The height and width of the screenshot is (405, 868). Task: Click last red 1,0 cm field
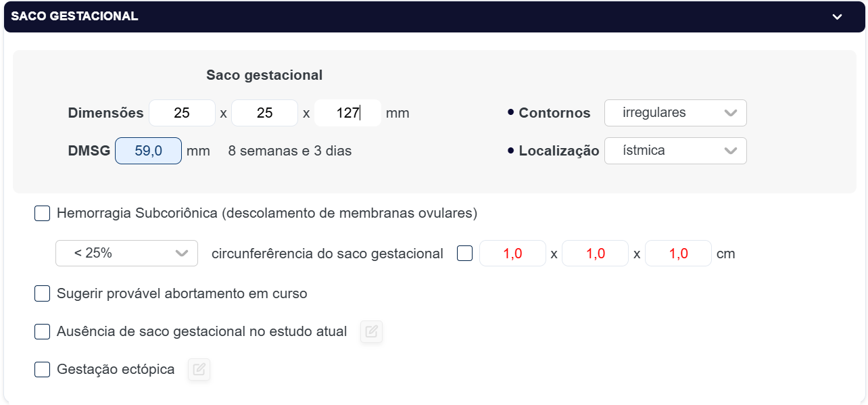[x=678, y=254]
